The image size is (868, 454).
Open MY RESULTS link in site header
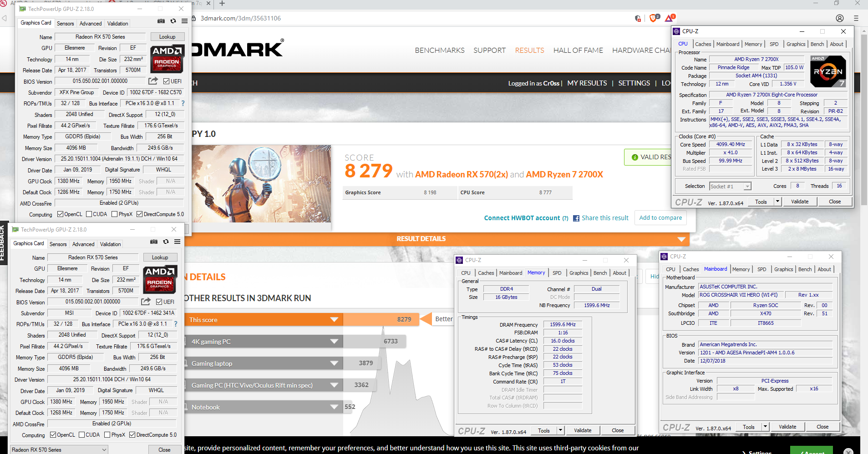587,83
